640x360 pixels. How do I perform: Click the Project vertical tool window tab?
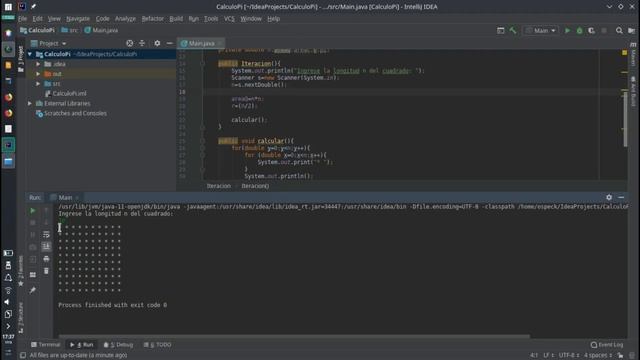[21, 58]
